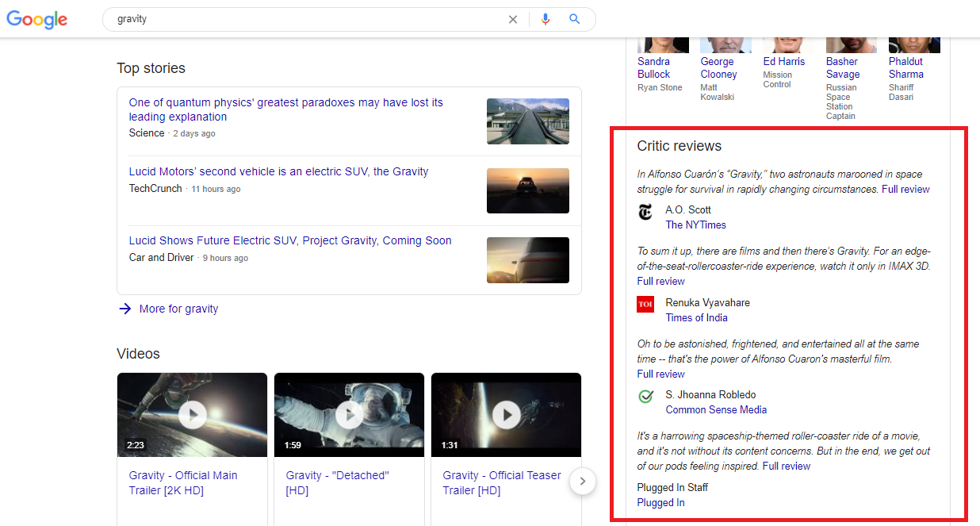Start voice search with microphone icon
Image resolution: width=980 pixels, height=526 pixels.
point(545,20)
